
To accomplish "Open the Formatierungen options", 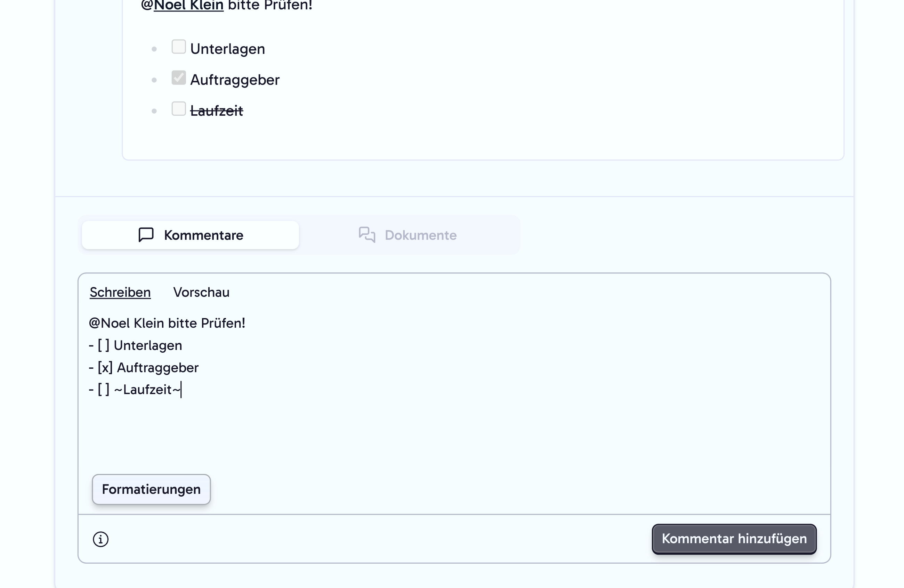I will pos(151,489).
